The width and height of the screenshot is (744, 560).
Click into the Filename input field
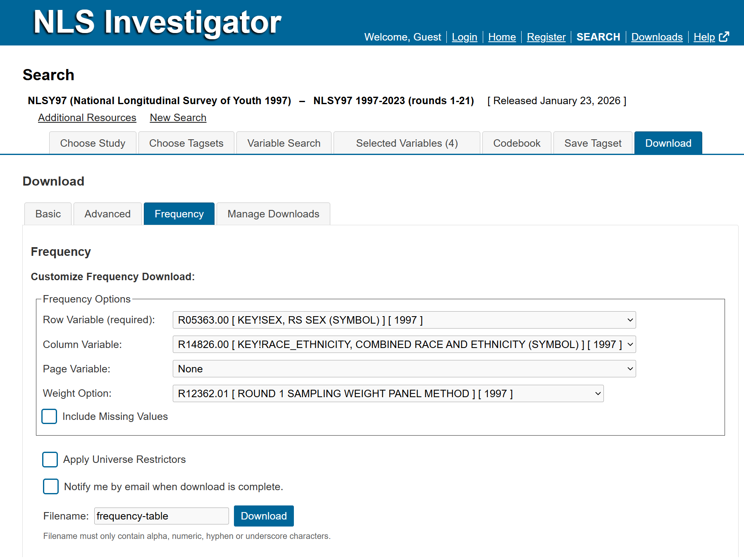click(162, 516)
